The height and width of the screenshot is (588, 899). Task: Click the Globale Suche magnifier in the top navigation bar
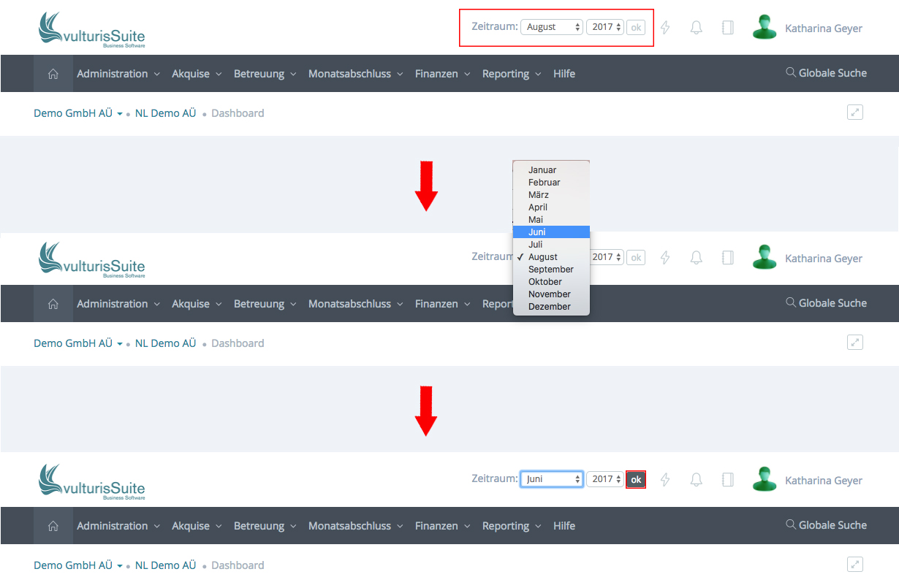click(x=790, y=73)
